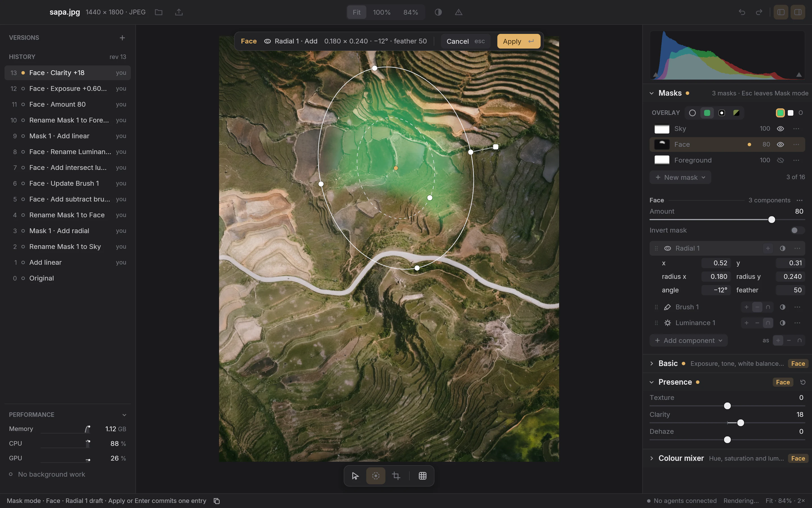Toggle before/after compare icon
Viewport: 812px width, 508px height.
pos(438,12)
